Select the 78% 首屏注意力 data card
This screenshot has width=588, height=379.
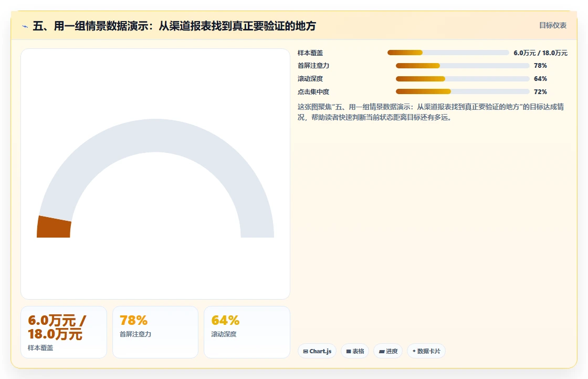coord(155,332)
